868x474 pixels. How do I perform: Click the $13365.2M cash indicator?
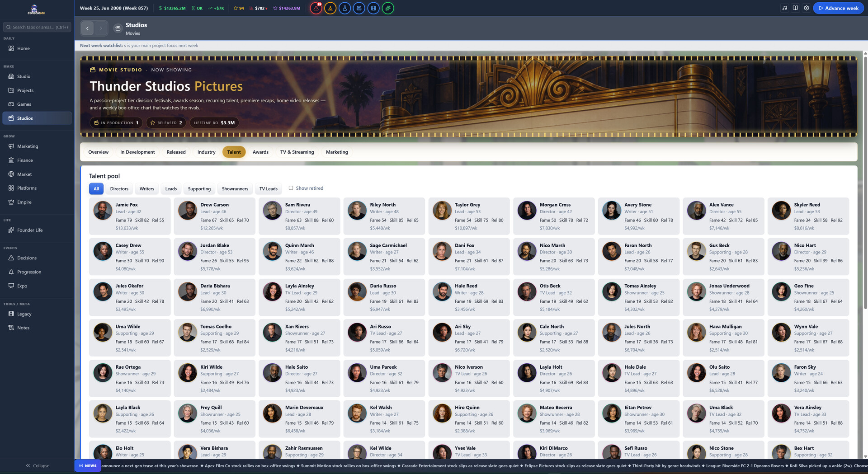click(x=172, y=8)
